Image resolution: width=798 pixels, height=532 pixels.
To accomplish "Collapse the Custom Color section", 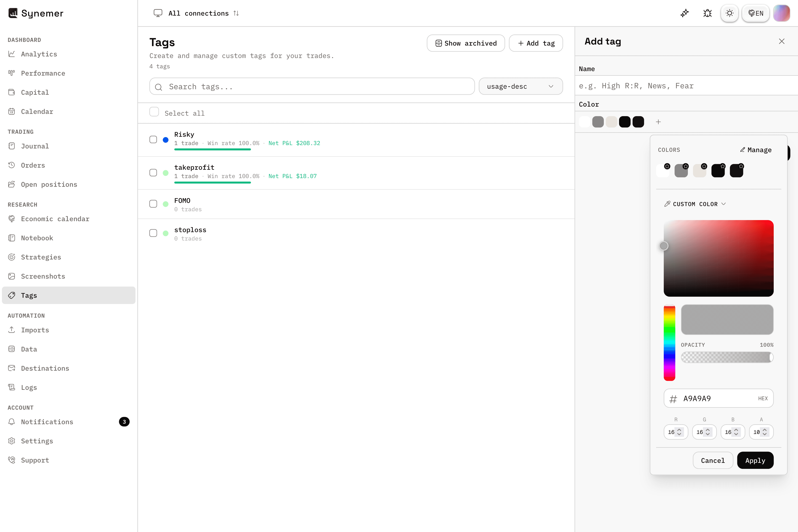I will (695, 204).
